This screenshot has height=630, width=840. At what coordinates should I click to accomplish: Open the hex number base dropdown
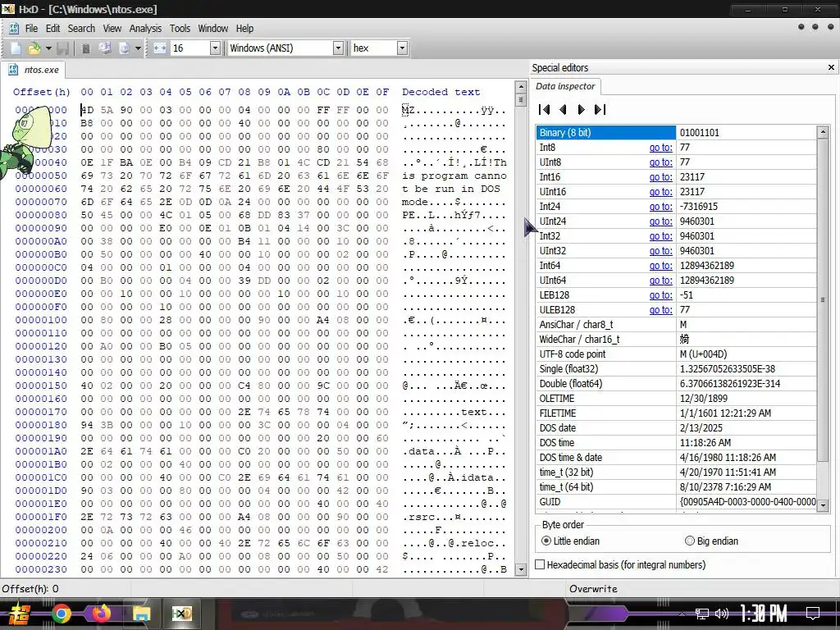402,48
